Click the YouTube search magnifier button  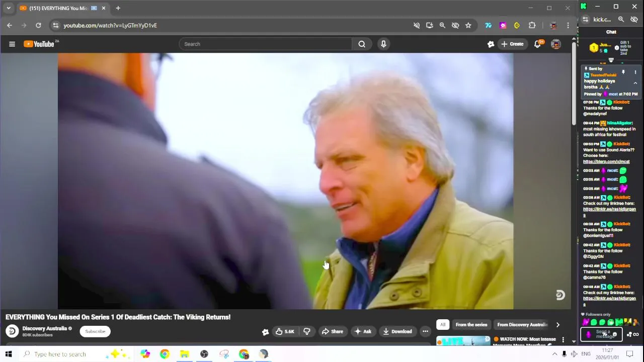pos(362,44)
